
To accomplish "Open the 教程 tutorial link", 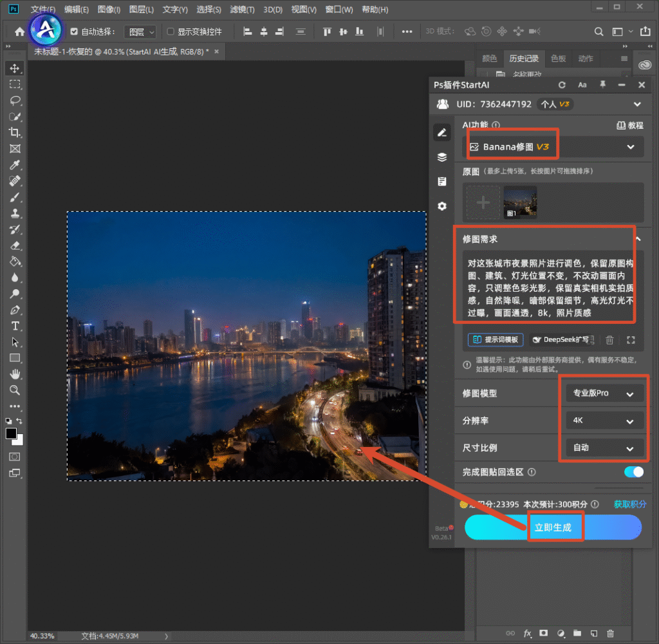I will coord(629,126).
